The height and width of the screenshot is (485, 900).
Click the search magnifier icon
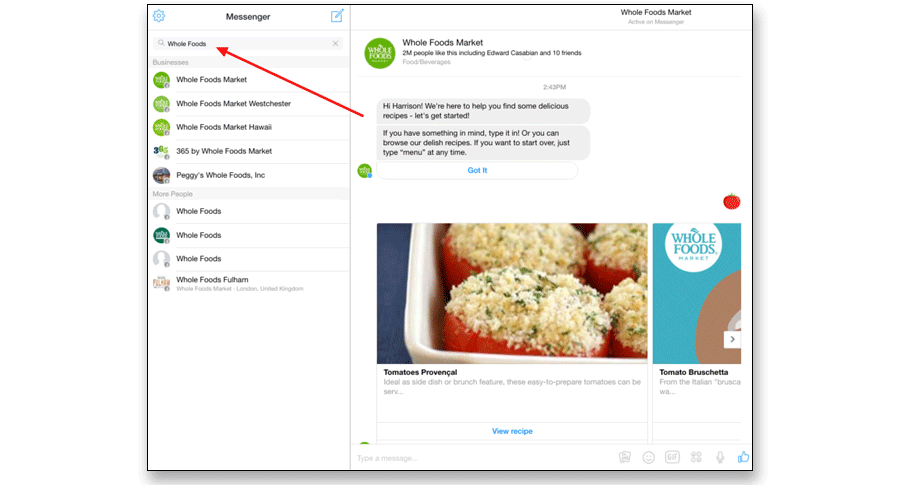tap(161, 43)
